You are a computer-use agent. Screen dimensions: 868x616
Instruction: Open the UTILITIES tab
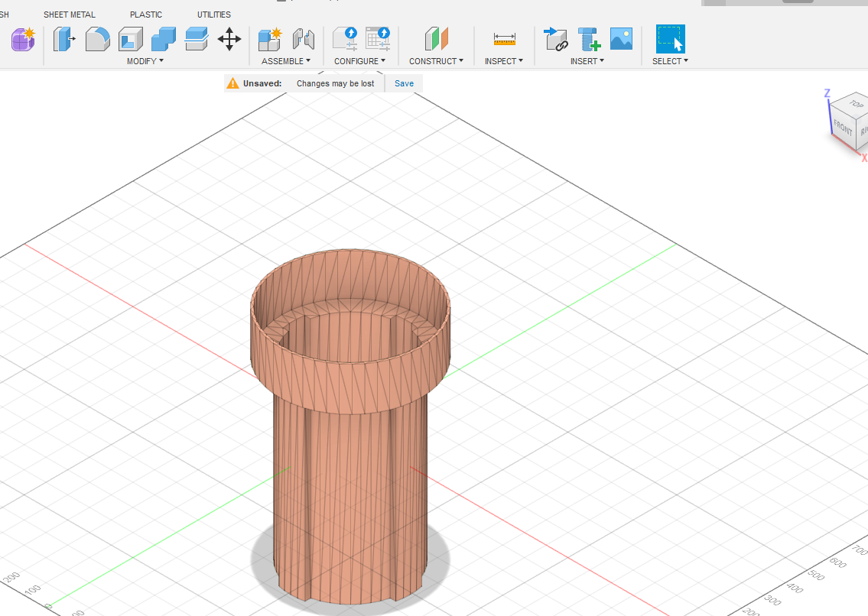coord(214,15)
